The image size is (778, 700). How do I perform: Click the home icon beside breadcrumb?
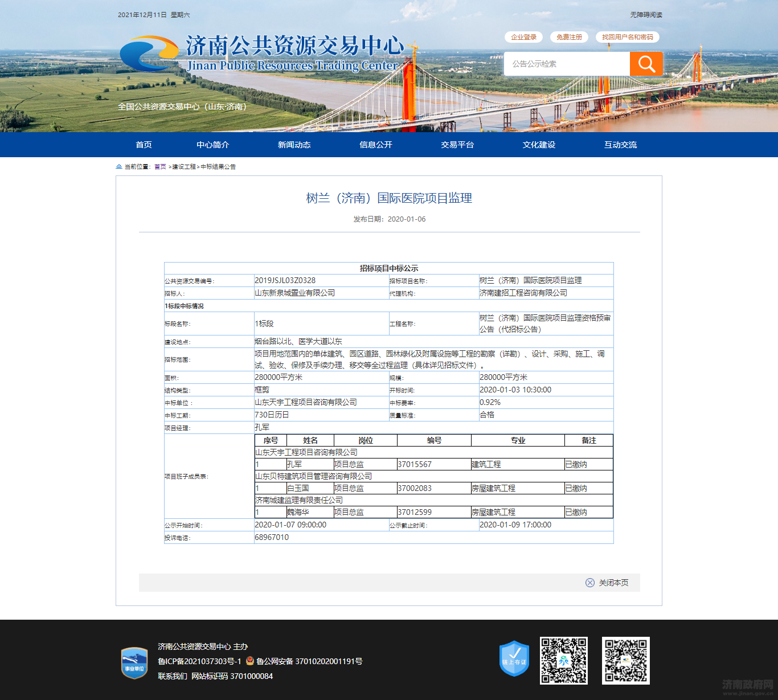click(119, 167)
